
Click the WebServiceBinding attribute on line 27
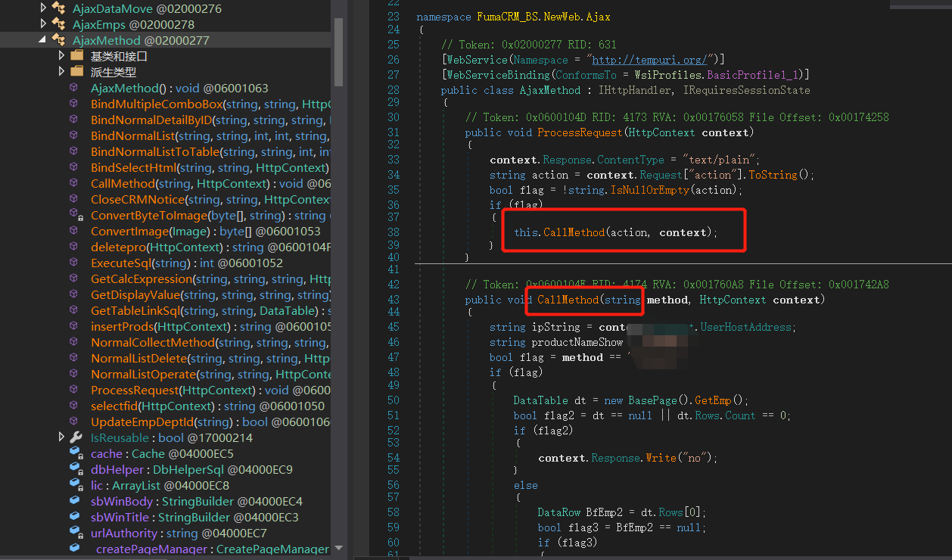[x=498, y=75]
